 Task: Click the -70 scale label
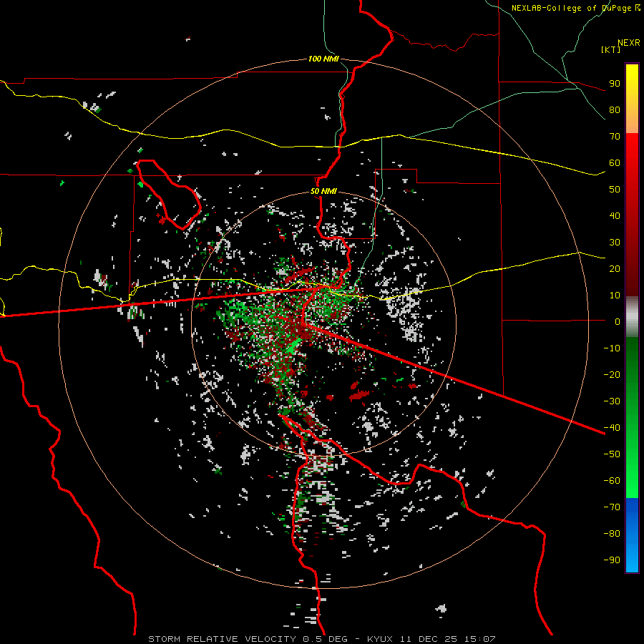point(612,507)
